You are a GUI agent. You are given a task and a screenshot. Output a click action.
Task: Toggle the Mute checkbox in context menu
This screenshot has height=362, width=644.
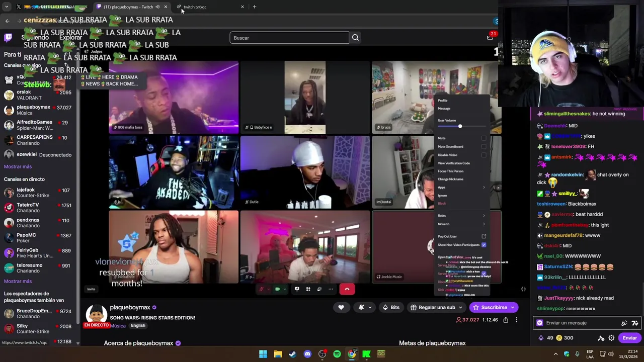tap(484, 138)
